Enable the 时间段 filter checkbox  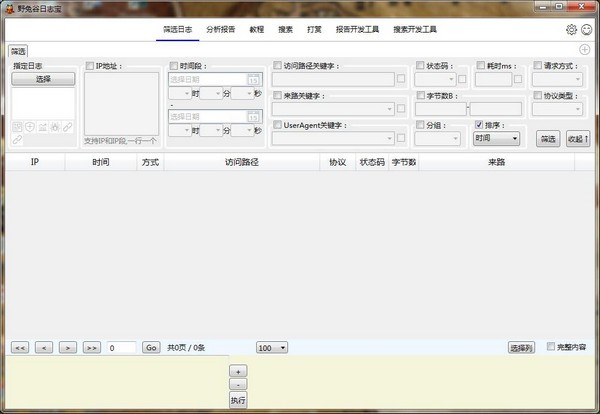point(174,66)
